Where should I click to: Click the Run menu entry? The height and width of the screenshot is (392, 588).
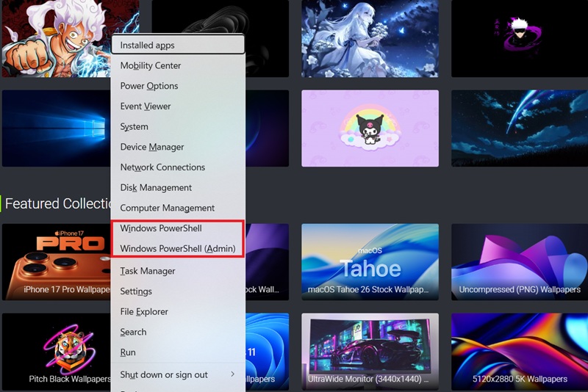coord(128,352)
